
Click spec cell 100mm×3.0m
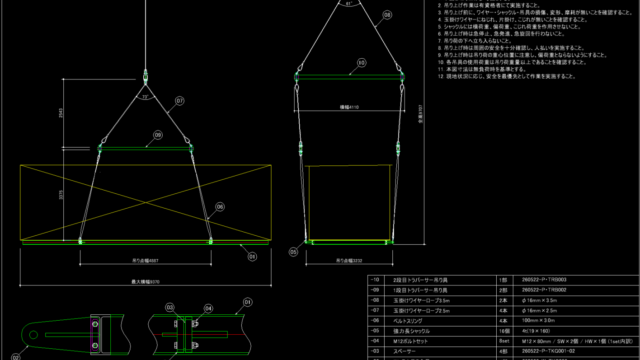[539, 321]
